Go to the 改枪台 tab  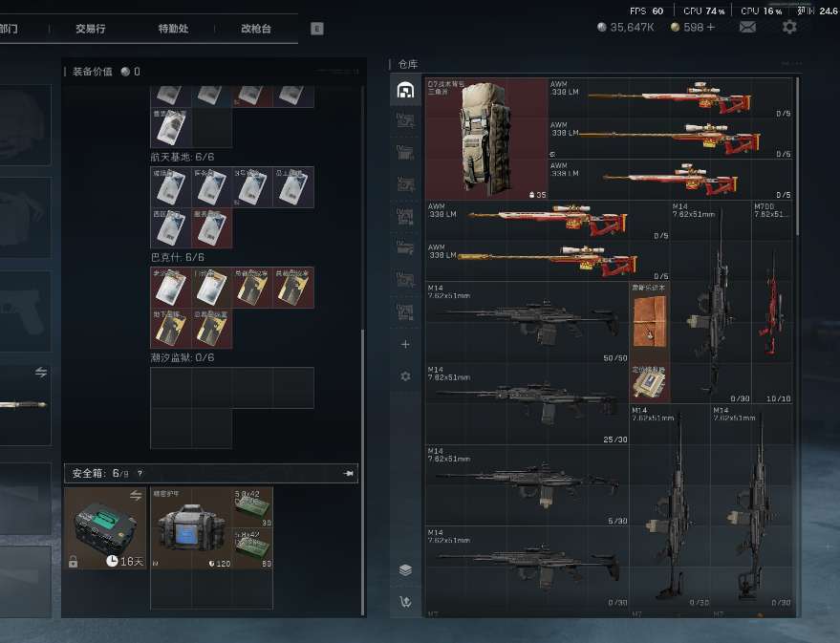tap(255, 29)
